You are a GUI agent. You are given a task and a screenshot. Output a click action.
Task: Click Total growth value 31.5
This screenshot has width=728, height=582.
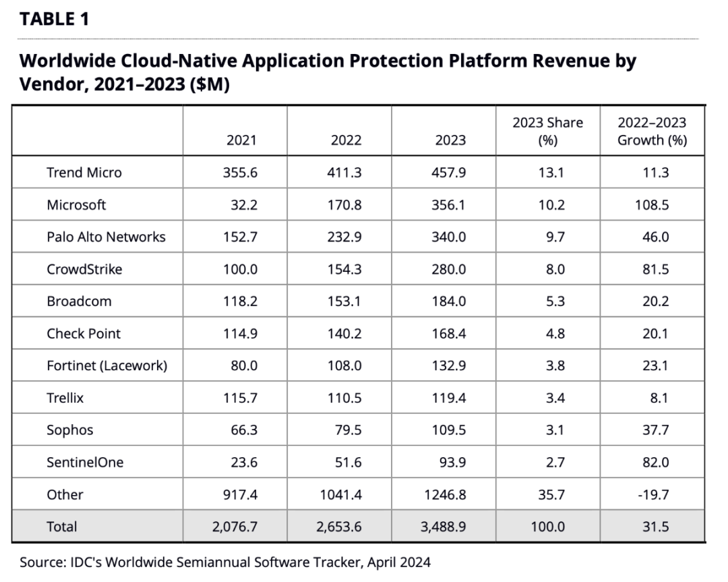point(656,527)
